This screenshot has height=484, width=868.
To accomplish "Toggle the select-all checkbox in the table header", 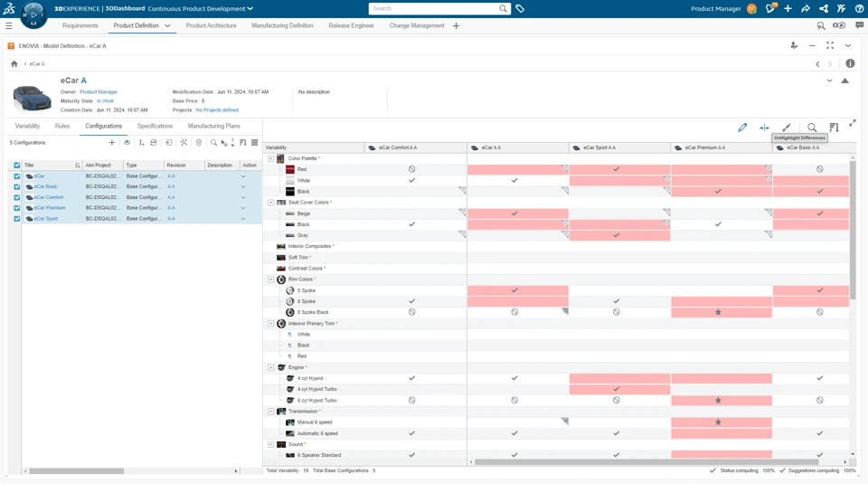I will [16, 165].
